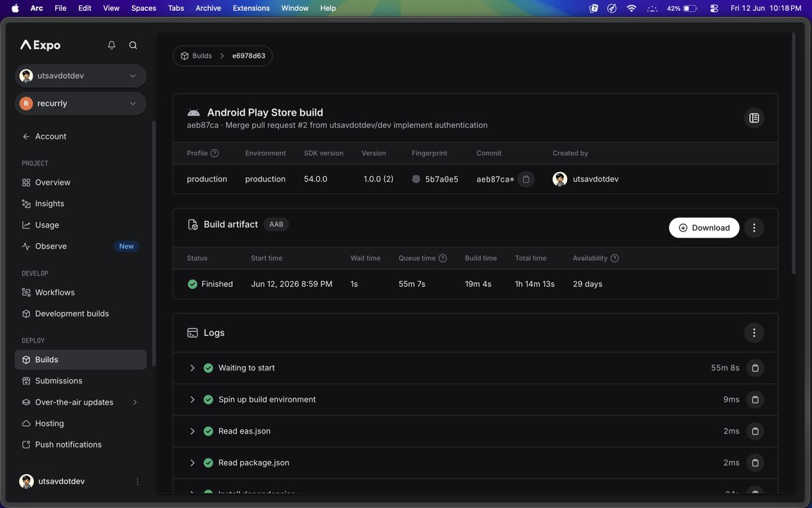Open the Extensions menu in menu bar
812x508 pixels.
click(x=251, y=8)
